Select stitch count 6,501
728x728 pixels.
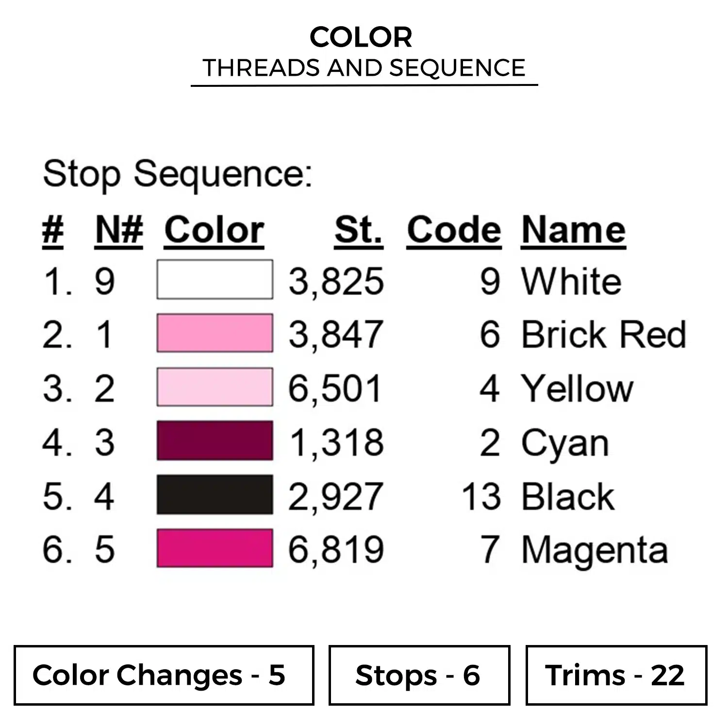coord(335,389)
